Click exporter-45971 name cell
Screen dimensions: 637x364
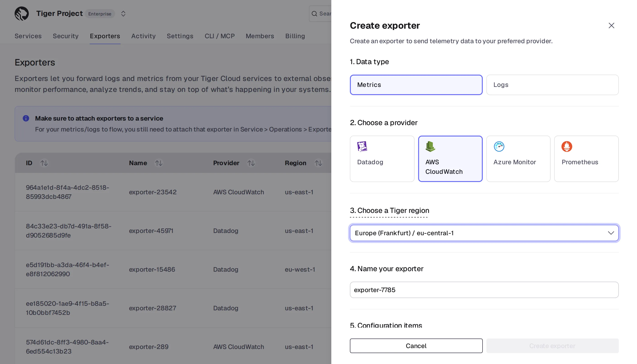(151, 231)
